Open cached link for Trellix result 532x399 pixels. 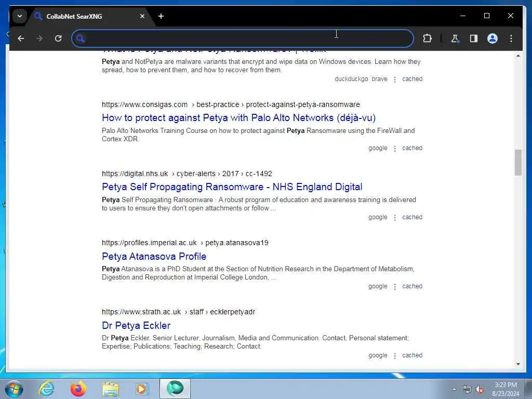coord(412,79)
